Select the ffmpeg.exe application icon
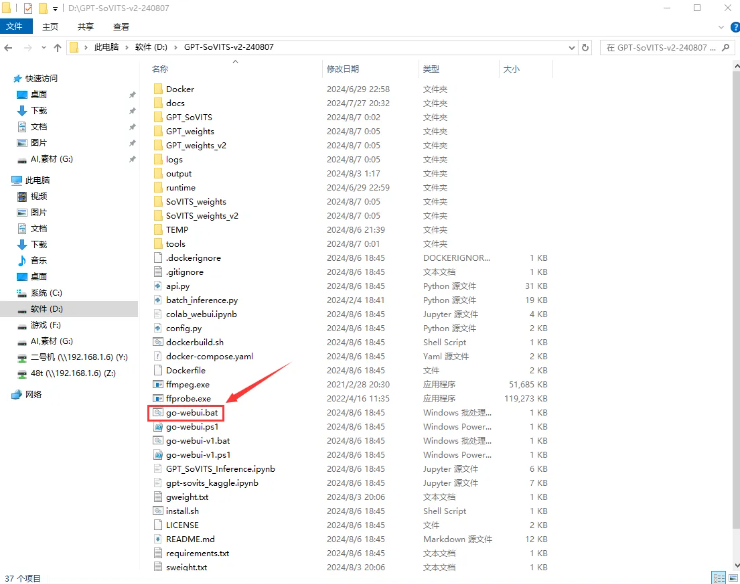The width and height of the screenshot is (740, 584). (x=157, y=384)
